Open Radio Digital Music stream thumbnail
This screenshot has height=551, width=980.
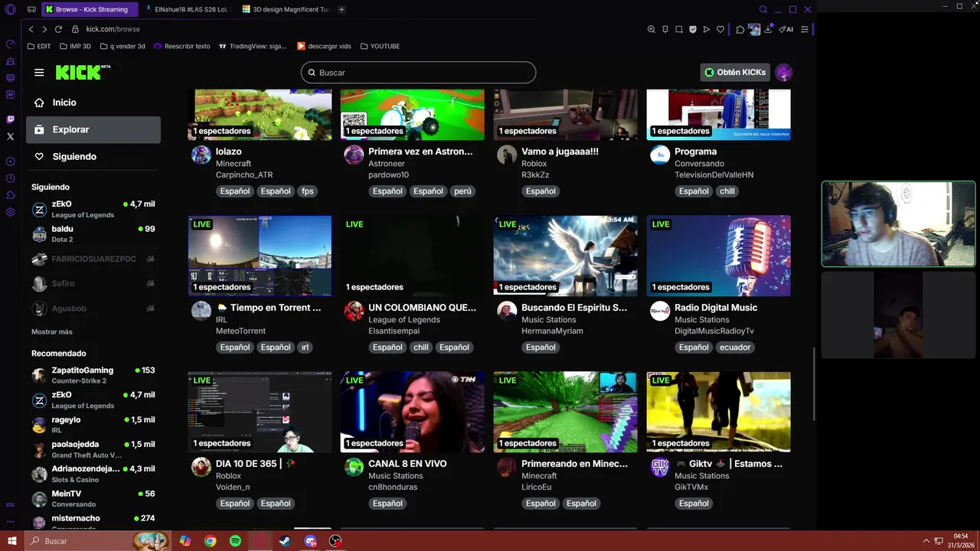click(718, 256)
